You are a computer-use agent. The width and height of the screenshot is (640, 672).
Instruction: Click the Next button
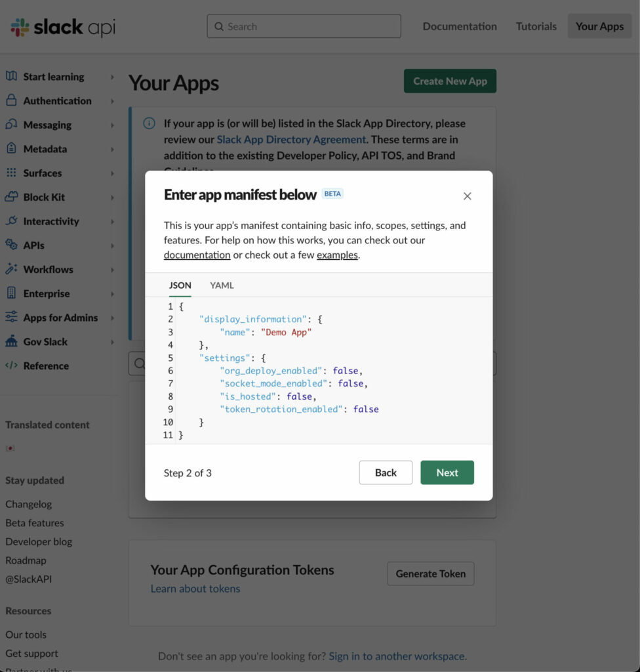click(x=447, y=472)
